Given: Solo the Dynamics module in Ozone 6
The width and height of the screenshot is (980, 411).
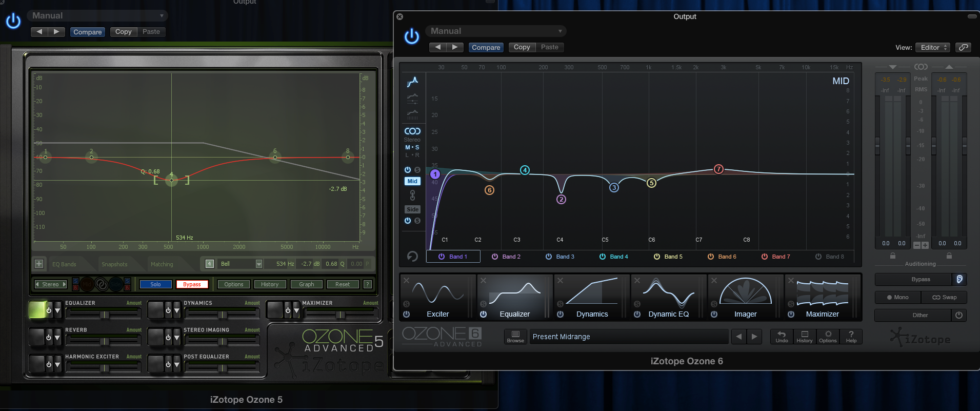Looking at the screenshot, I should pos(560,304).
